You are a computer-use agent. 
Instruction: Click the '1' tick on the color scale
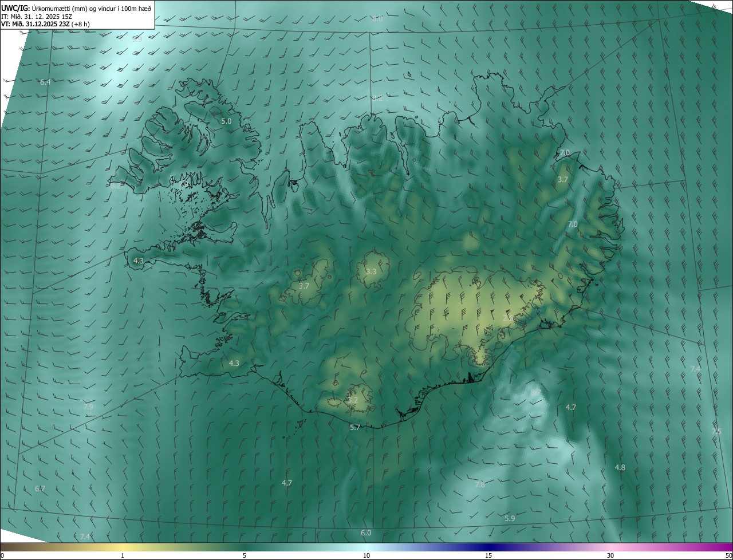[x=123, y=555]
